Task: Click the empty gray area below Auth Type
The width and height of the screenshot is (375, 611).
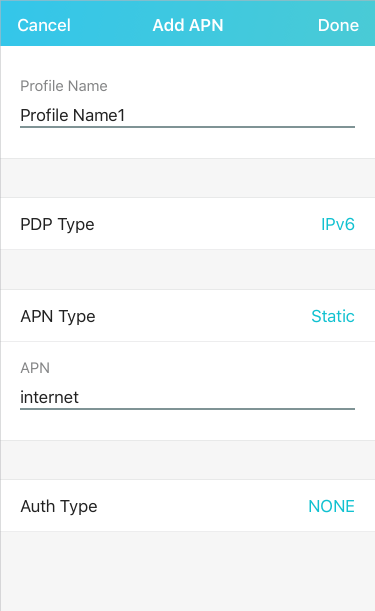Action: [x=188, y=571]
